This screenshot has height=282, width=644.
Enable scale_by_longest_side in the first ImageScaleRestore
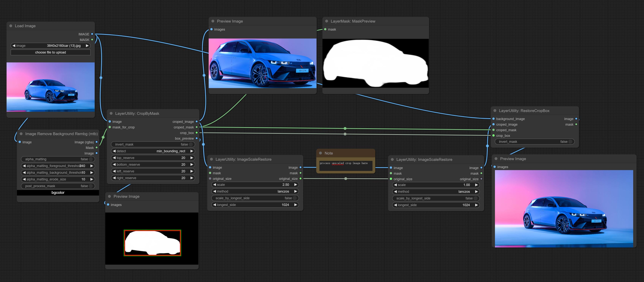(255, 198)
